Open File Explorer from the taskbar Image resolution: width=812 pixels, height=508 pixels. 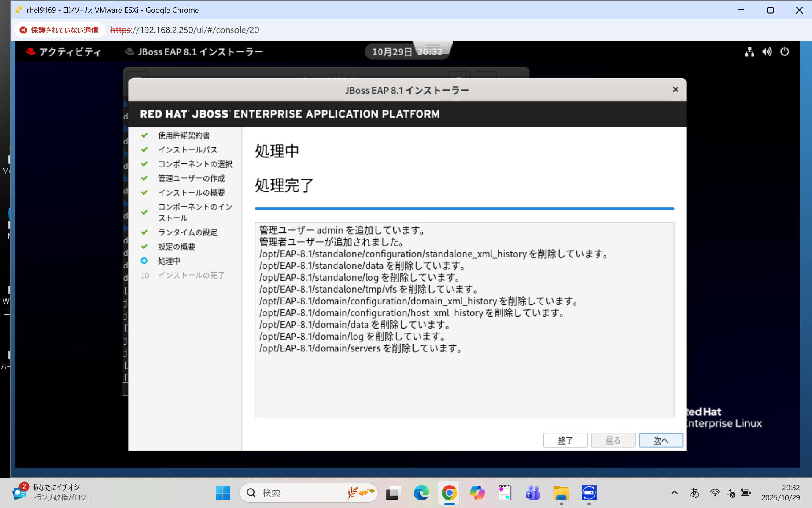click(561, 492)
